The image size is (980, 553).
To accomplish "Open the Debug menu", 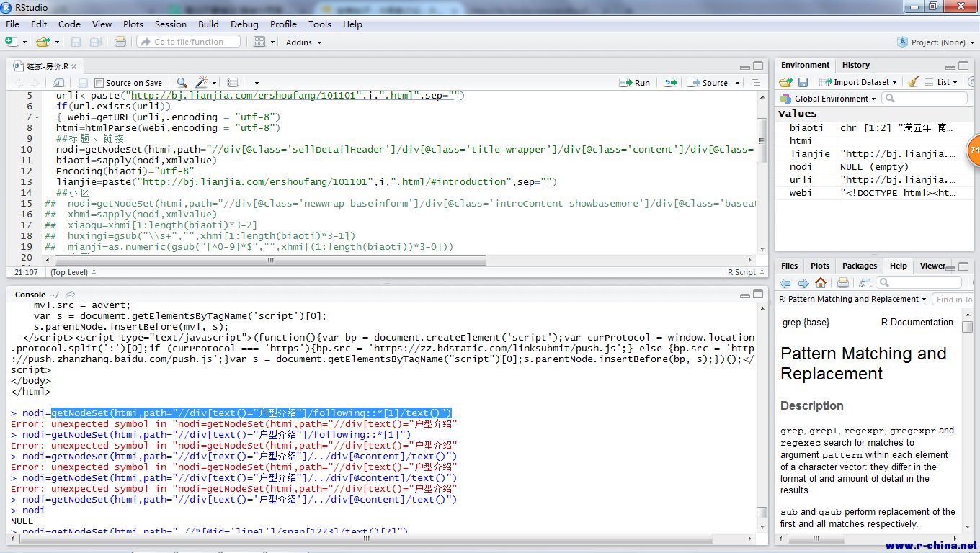I will [x=244, y=24].
